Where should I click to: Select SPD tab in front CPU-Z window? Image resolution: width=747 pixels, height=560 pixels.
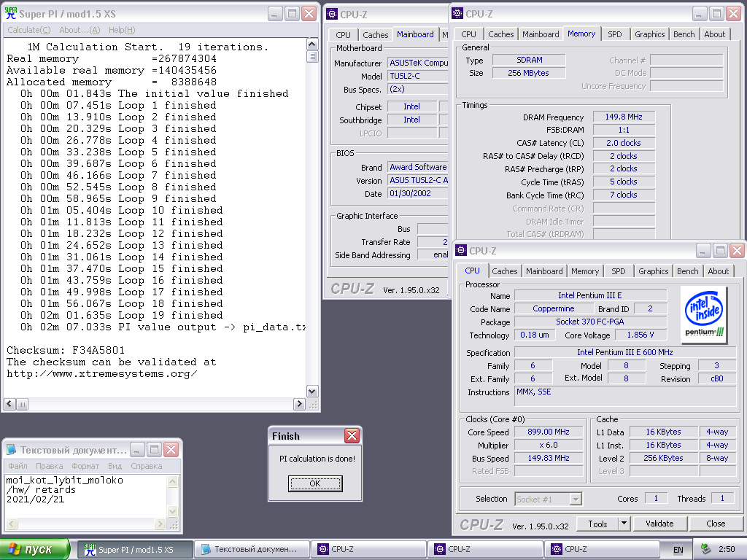[619, 271]
